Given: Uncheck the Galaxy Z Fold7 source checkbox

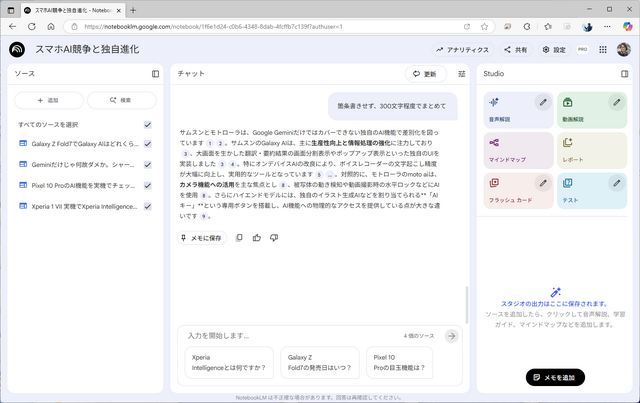Looking at the screenshot, I should pos(148,144).
